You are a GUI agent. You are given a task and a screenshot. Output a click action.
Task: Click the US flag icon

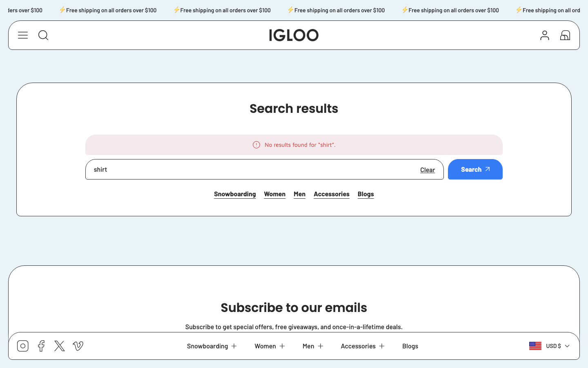tap(535, 346)
